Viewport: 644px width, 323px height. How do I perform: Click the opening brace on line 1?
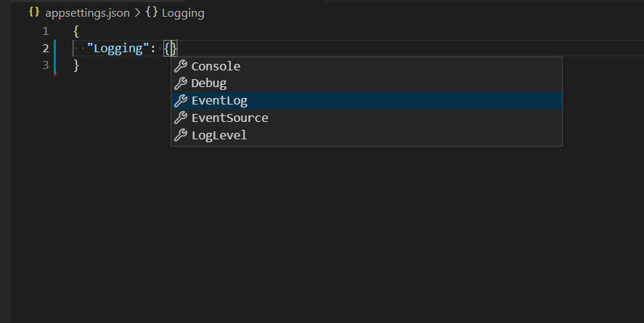(76, 31)
